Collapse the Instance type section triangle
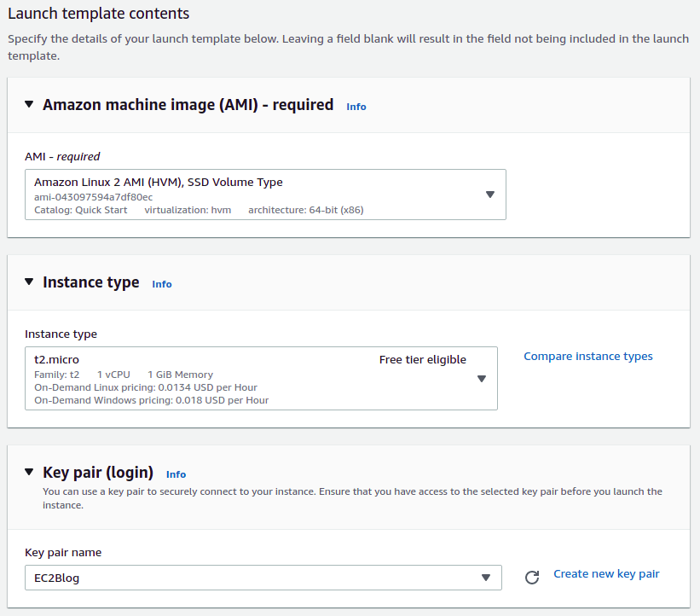Viewport: 700px width, 616px height. coord(29,282)
